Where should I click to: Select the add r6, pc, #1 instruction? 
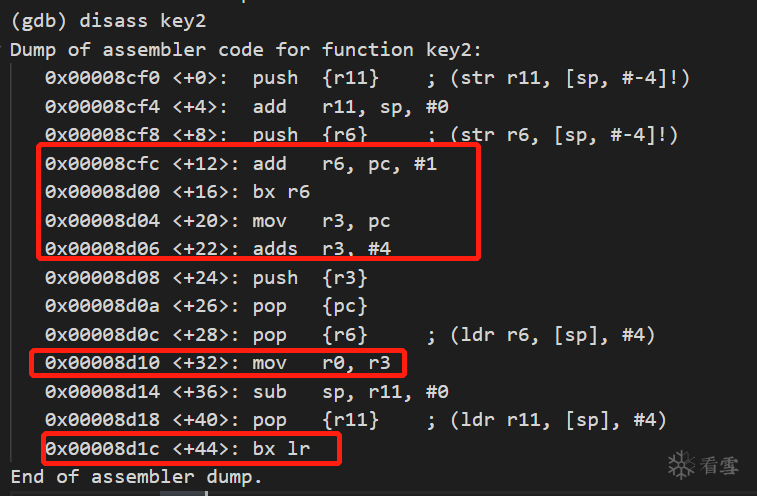click(241, 164)
